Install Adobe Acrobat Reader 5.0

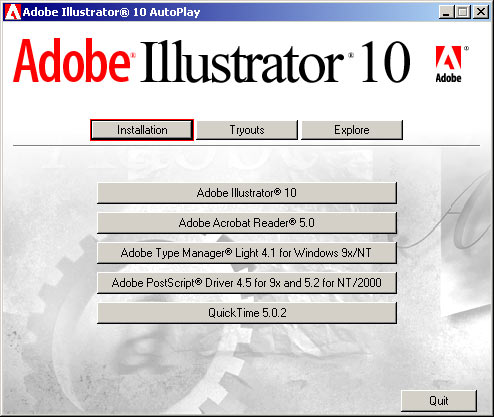247,223
